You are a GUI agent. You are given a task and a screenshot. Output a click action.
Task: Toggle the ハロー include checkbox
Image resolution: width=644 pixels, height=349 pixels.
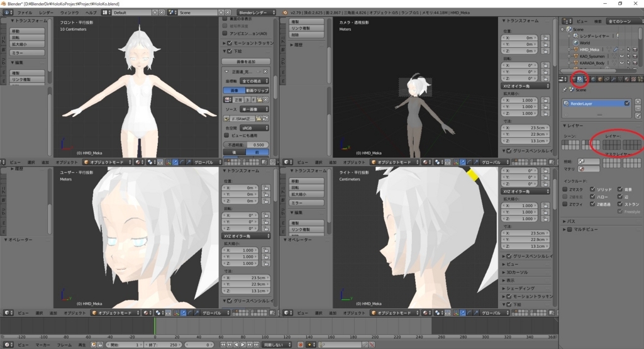point(592,197)
